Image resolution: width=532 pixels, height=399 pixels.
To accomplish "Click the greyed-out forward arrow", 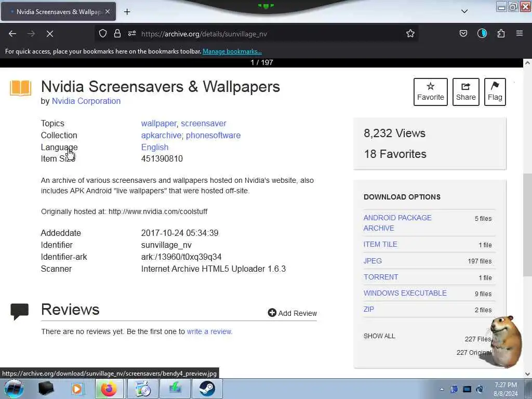I will point(31,34).
